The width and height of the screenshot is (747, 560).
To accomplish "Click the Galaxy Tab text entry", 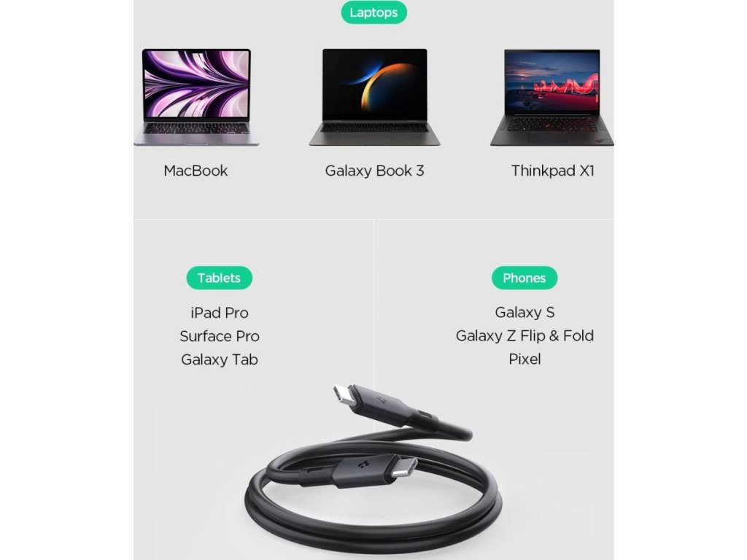I will pyautogui.click(x=219, y=359).
